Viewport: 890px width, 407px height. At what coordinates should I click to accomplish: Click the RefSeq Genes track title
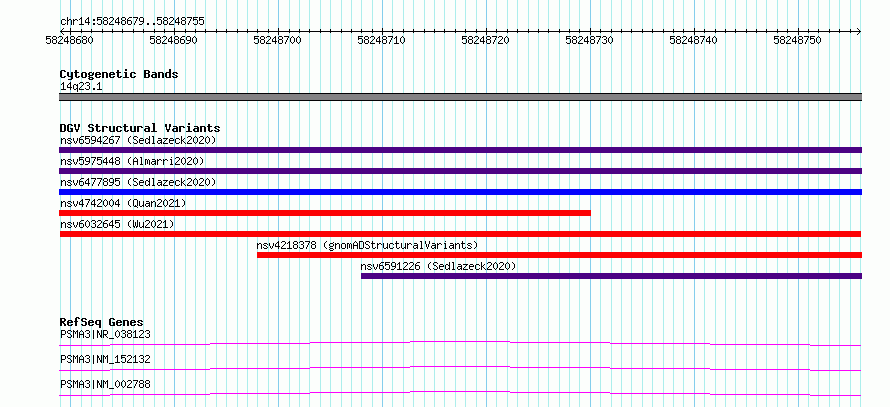point(102,322)
